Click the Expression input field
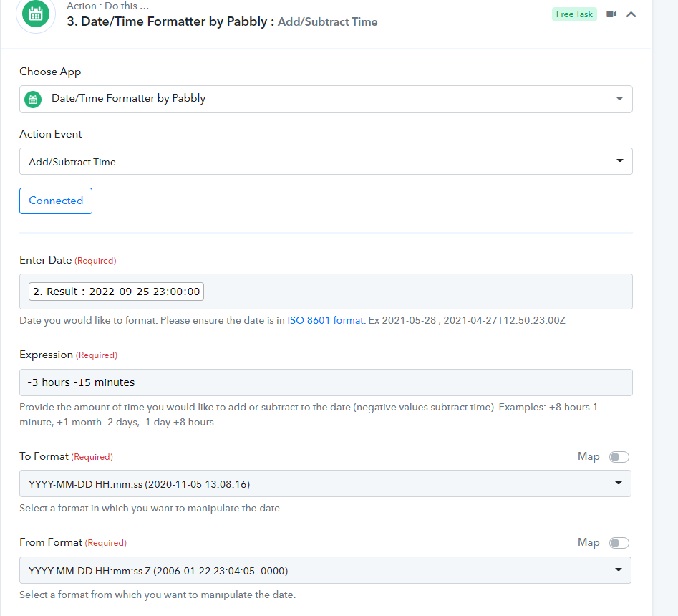678x616 pixels. (326, 382)
